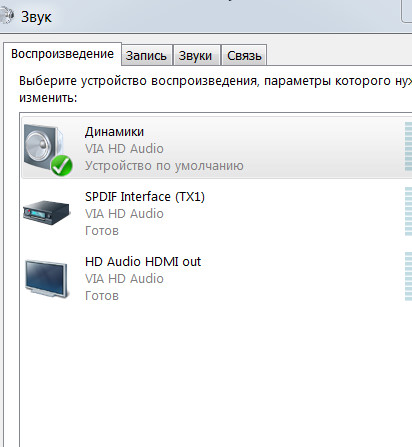Open the Звуки tab
The width and height of the screenshot is (412, 447).
[195, 56]
